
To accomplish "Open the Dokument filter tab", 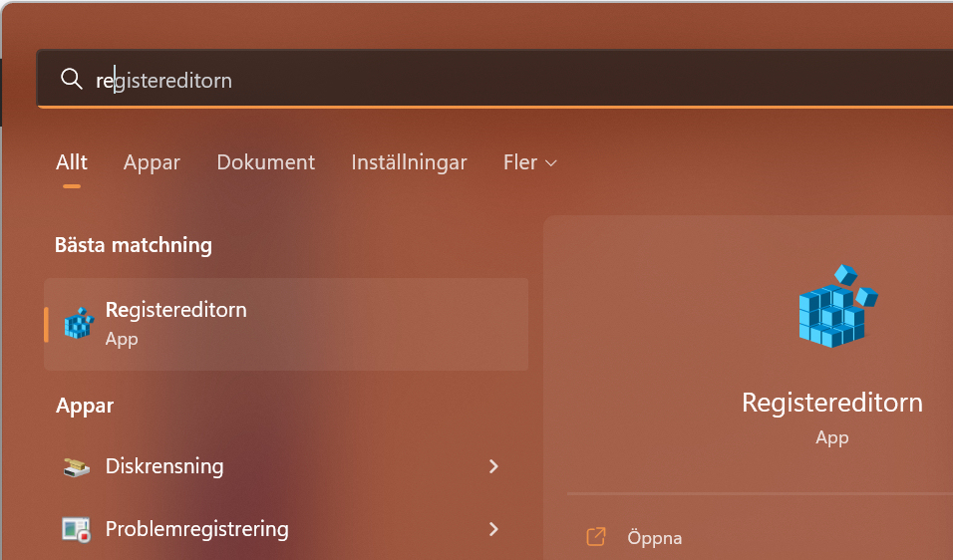I will [265, 162].
